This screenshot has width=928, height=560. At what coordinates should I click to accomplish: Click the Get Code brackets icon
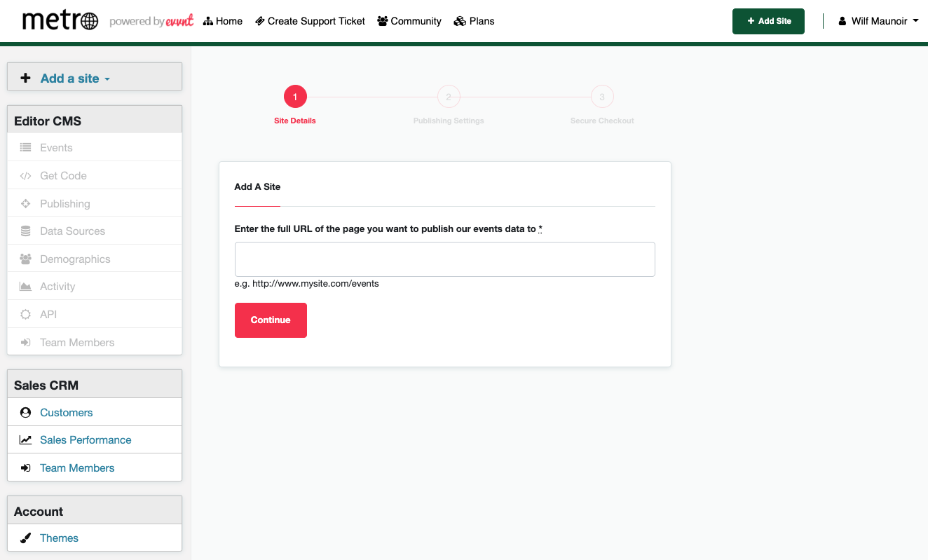coord(26,176)
